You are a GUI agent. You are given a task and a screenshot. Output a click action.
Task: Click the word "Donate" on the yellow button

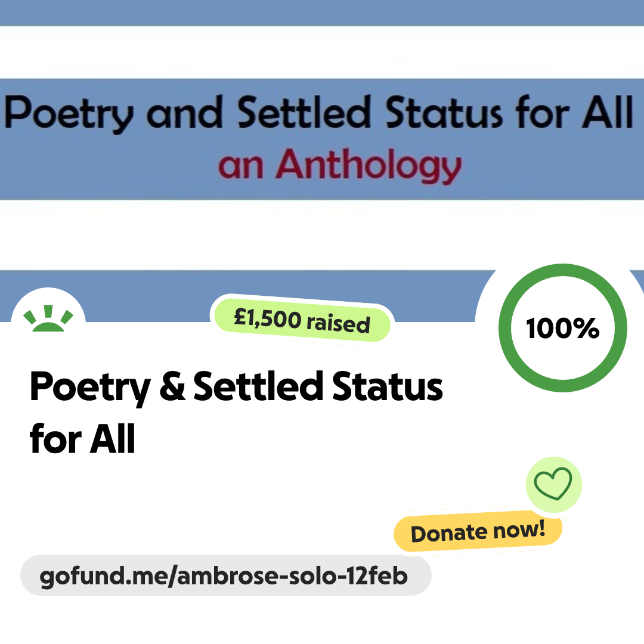tap(442, 533)
